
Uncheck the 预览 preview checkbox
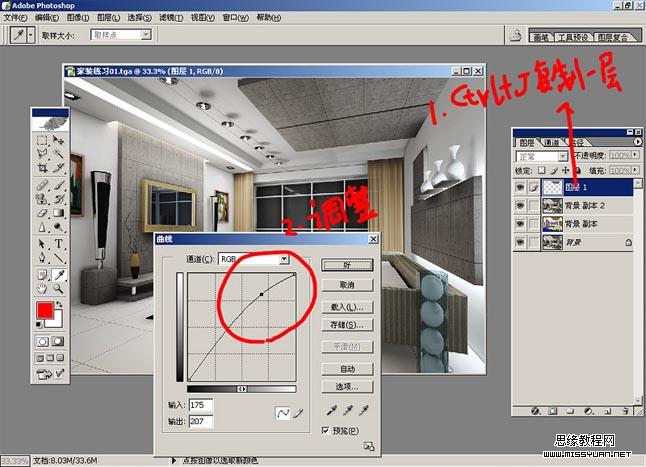tap(327, 430)
